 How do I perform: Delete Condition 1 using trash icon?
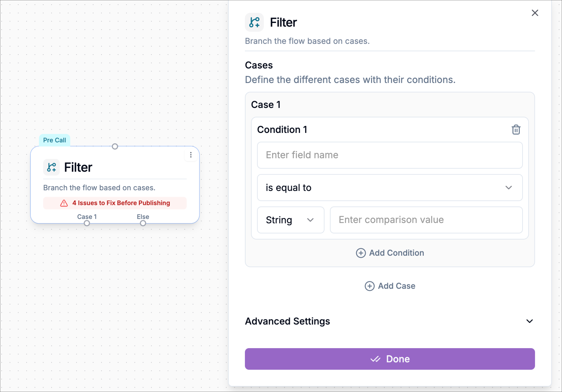pos(516,130)
